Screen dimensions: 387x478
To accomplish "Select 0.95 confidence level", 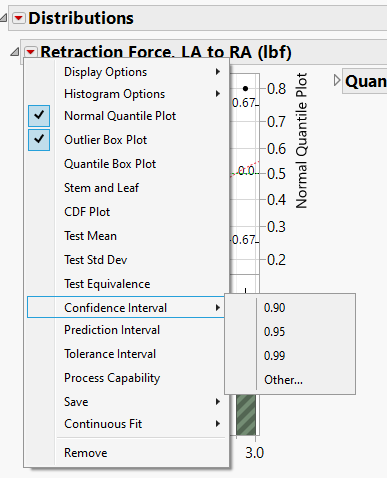I will pyautogui.click(x=290, y=332).
